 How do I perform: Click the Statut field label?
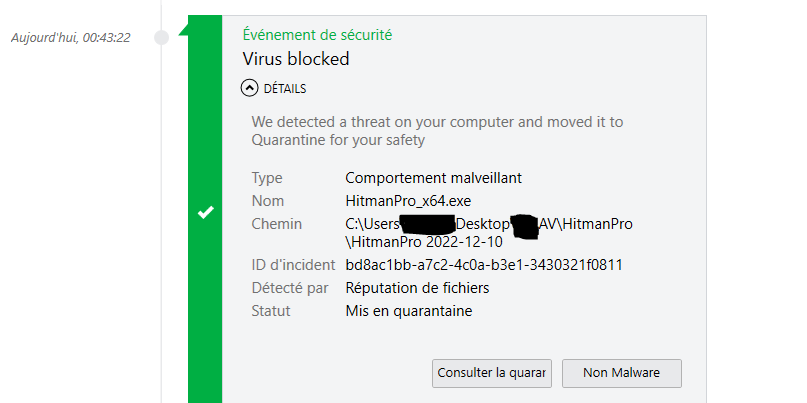coord(271,311)
